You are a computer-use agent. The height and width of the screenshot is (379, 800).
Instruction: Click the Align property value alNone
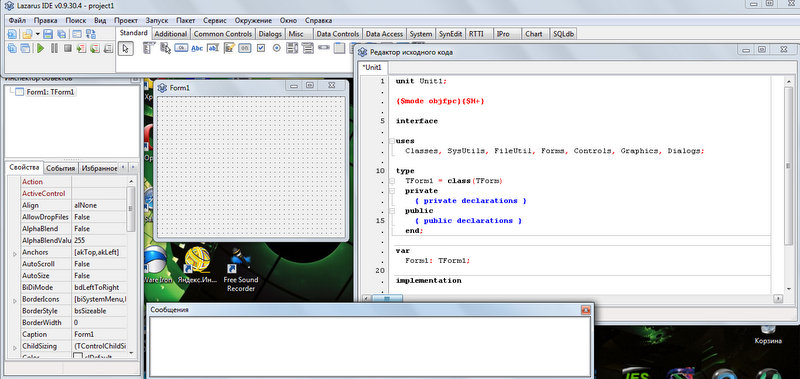tap(99, 206)
